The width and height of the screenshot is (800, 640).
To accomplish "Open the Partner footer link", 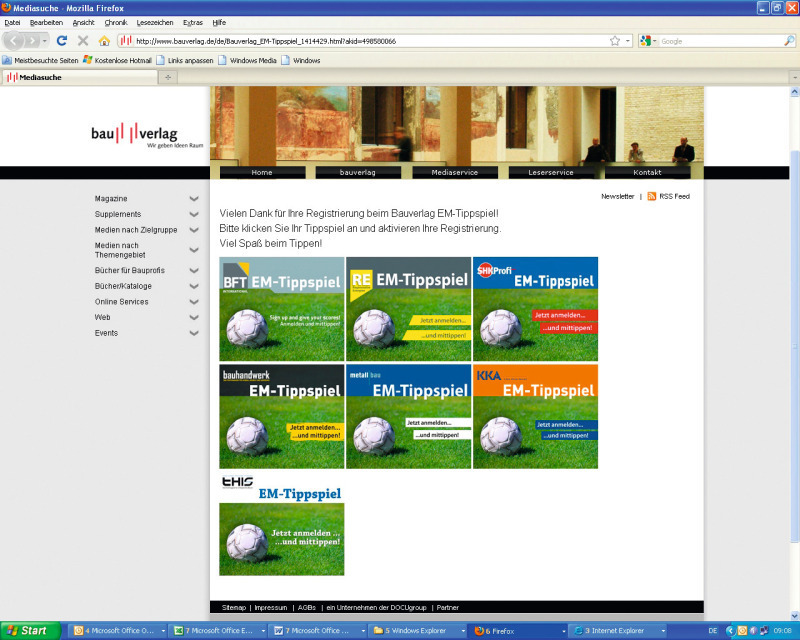I will point(447,607).
